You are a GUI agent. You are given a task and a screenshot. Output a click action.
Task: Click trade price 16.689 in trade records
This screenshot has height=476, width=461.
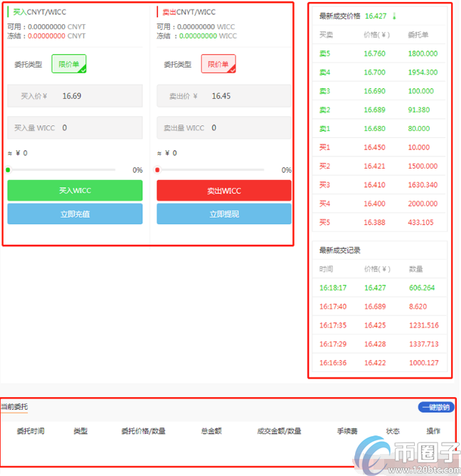click(x=375, y=306)
